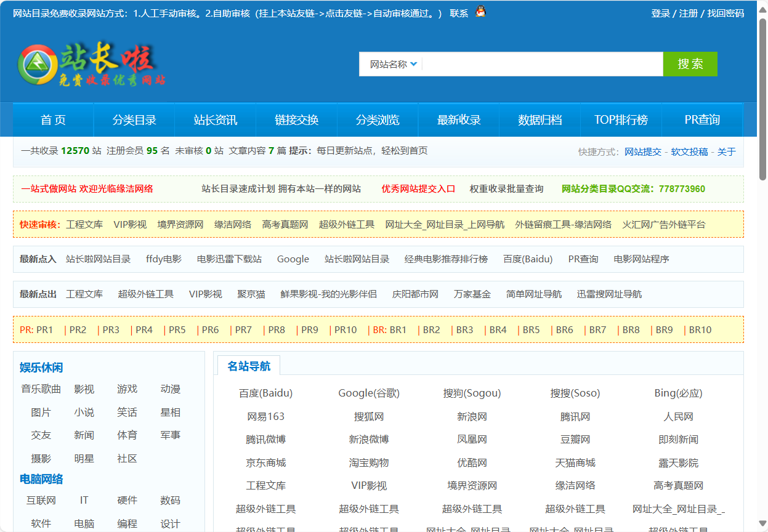768x532 pixels.
Task: Open 凤凰网 link
Action: pyautogui.click(x=472, y=440)
